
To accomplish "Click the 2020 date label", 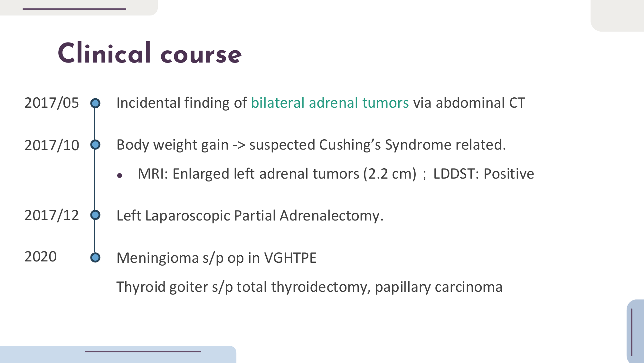I will 41,257.
